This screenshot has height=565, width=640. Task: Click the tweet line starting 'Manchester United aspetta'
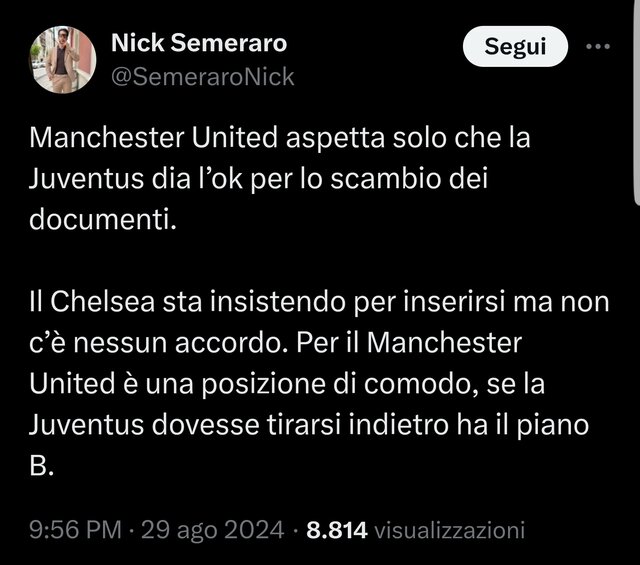pos(280,138)
